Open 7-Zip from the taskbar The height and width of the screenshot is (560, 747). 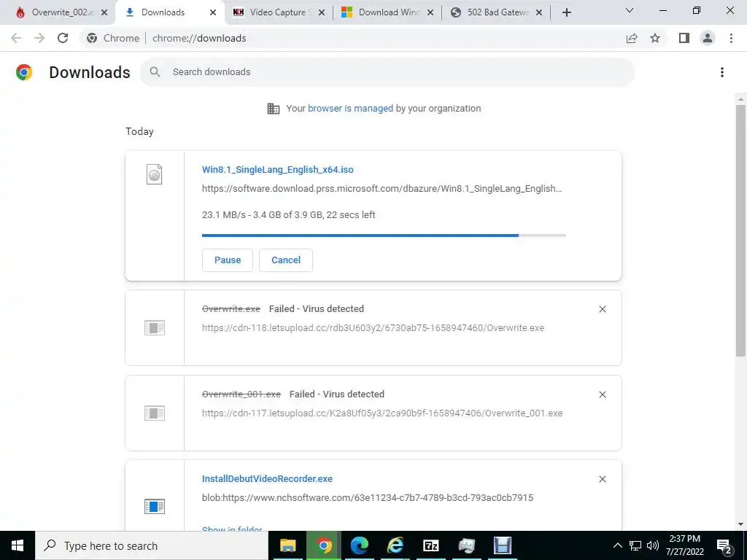coord(430,545)
